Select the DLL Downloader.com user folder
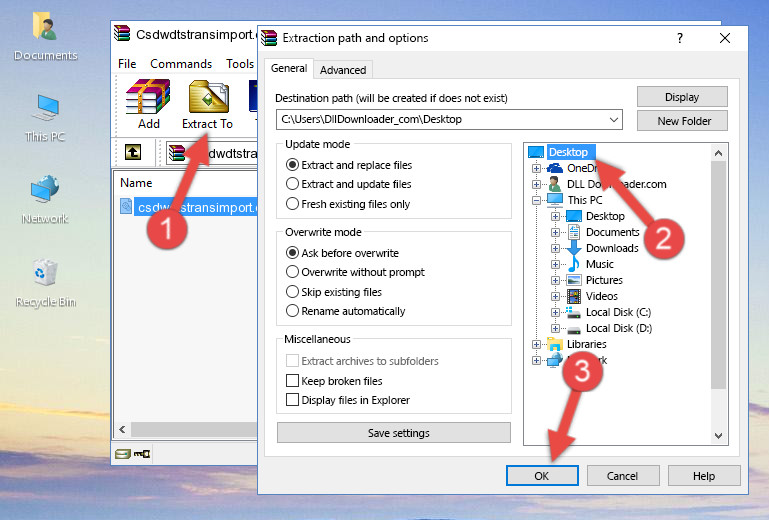769x520 pixels. 616,184
